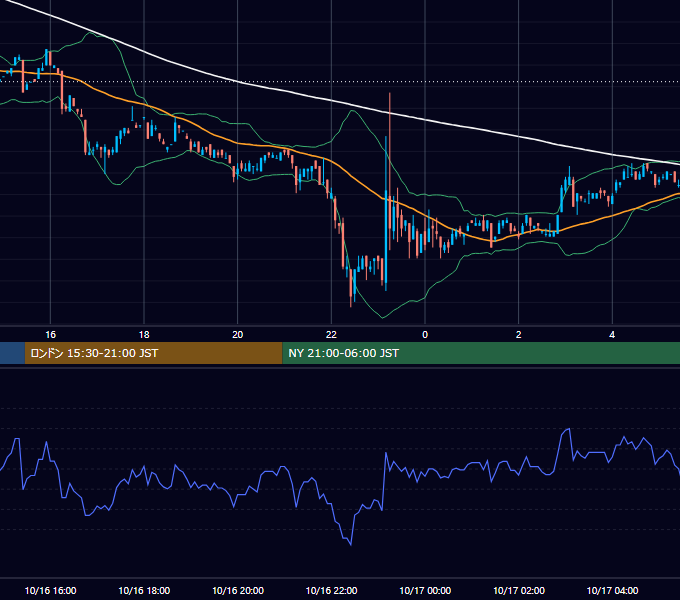The height and width of the screenshot is (600, 680).
Task: Select the 0 hour axis label
Action: [x=425, y=335]
